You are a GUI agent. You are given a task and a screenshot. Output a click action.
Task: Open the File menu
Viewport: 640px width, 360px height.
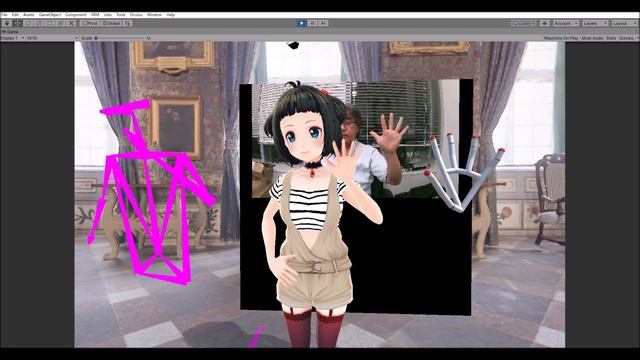[4, 15]
